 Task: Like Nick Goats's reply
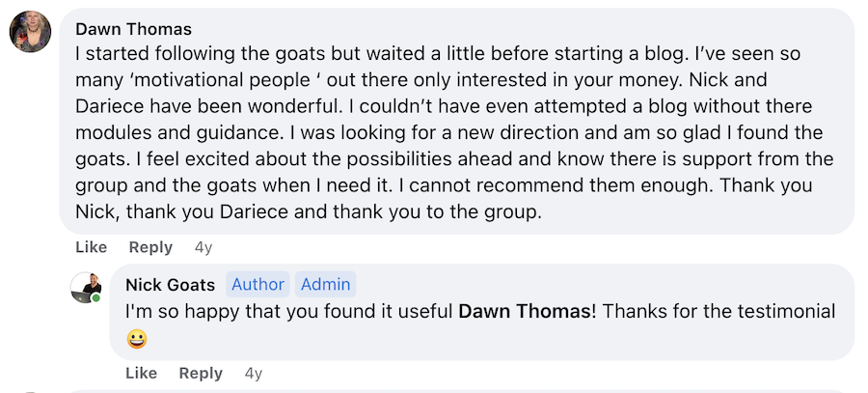point(142,373)
